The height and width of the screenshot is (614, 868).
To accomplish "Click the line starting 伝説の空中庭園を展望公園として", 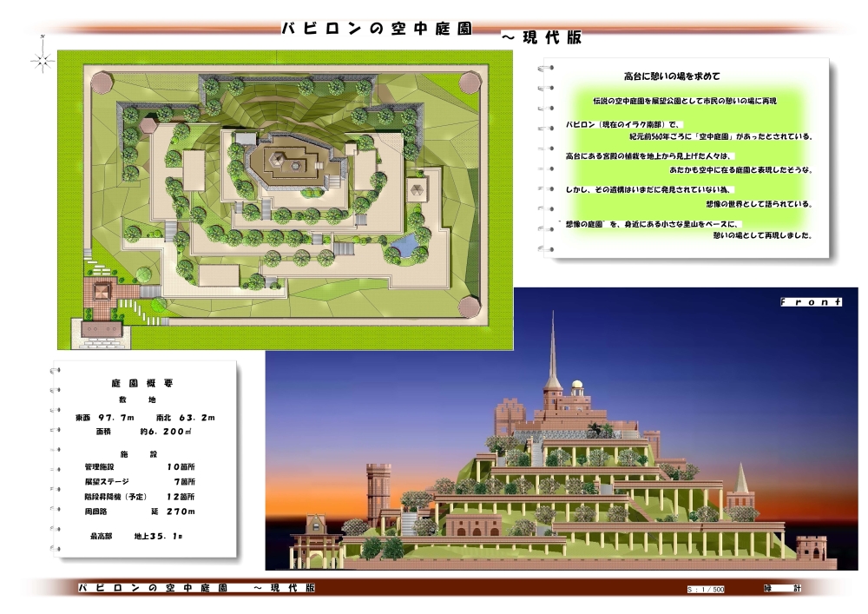I will (x=685, y=101).
